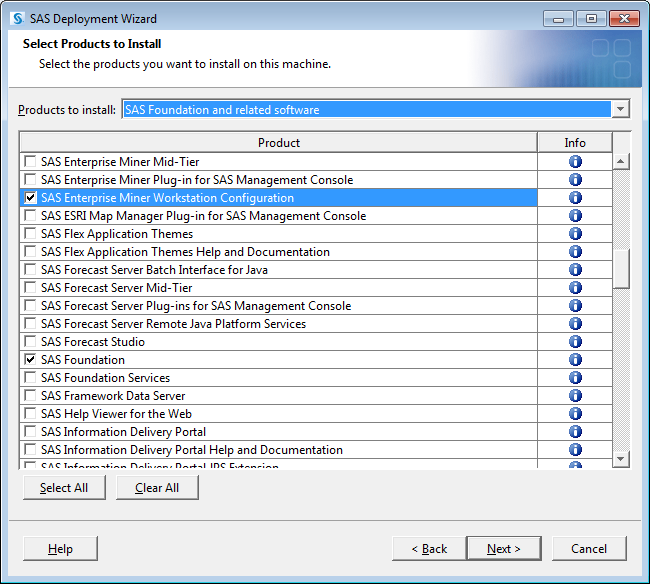The width and height of the screenshot is (650, 584).
Task: Check Information Delivery Portal Help and Documentation
Action: (x=30, y=449)
